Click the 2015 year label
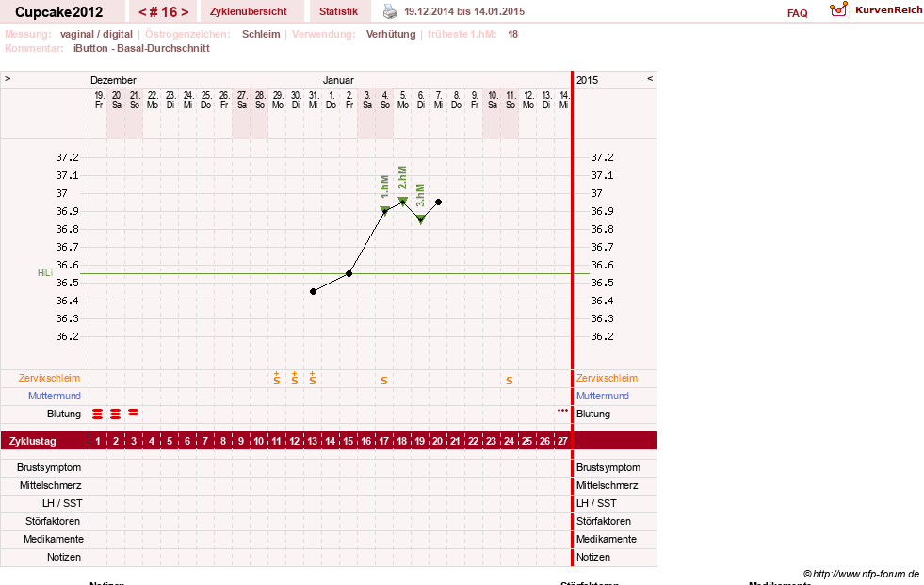924x585 pixels. tap(587, 80)
